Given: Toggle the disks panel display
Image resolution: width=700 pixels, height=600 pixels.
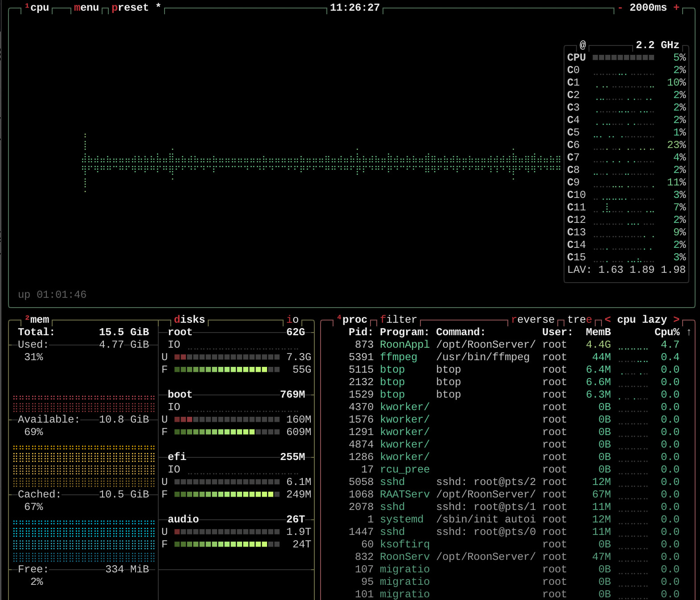Looking at the screenshot, I should [x=189, y=320].
